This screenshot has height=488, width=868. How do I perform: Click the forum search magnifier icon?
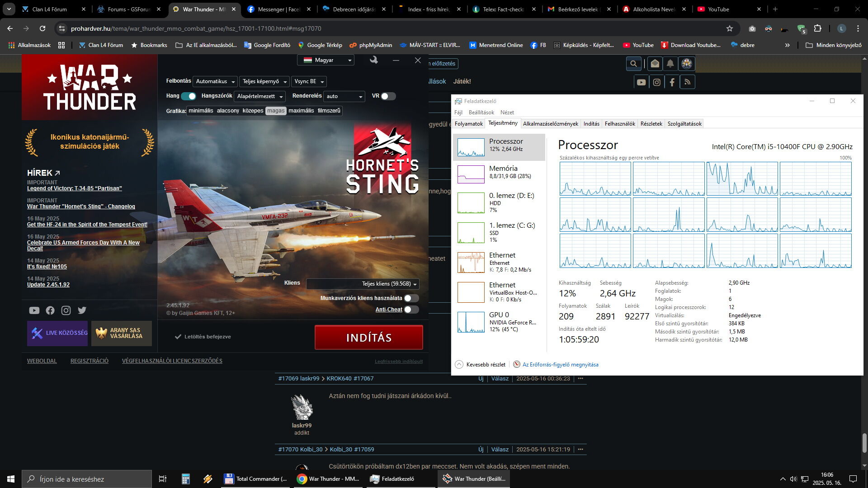pyautogui.click(x=634, y=64)
